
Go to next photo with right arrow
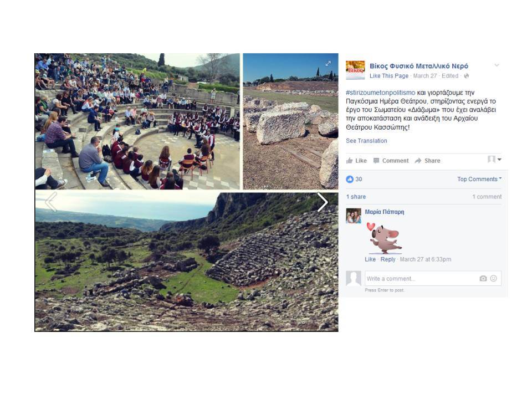tap(322, 202)
